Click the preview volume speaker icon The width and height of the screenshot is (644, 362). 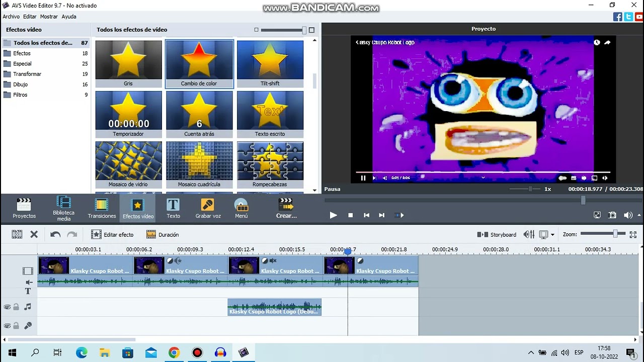628,215
